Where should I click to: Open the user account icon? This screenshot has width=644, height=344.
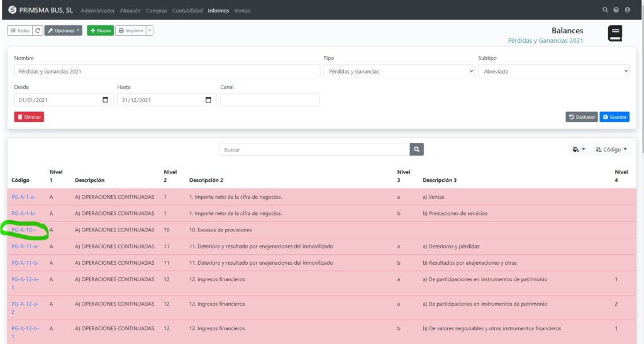(x=628, y=10)
